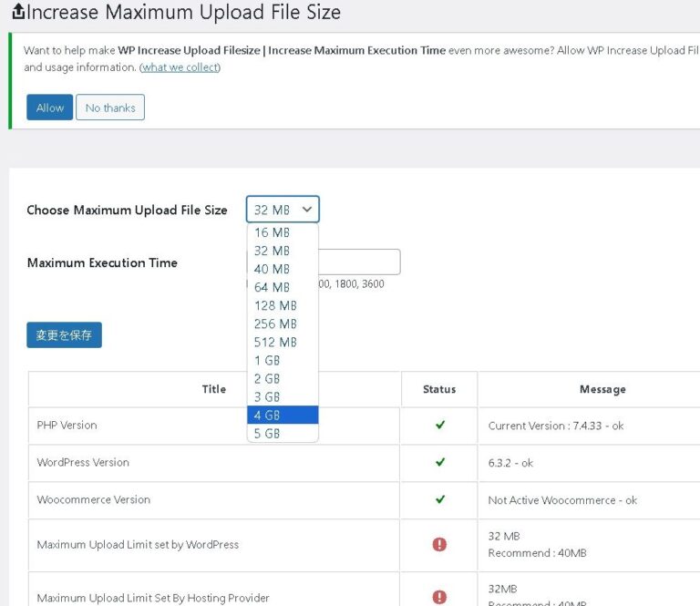Click the green checkmark for PHP Version
The image size is (700, 606).
[x=440, y=425]
